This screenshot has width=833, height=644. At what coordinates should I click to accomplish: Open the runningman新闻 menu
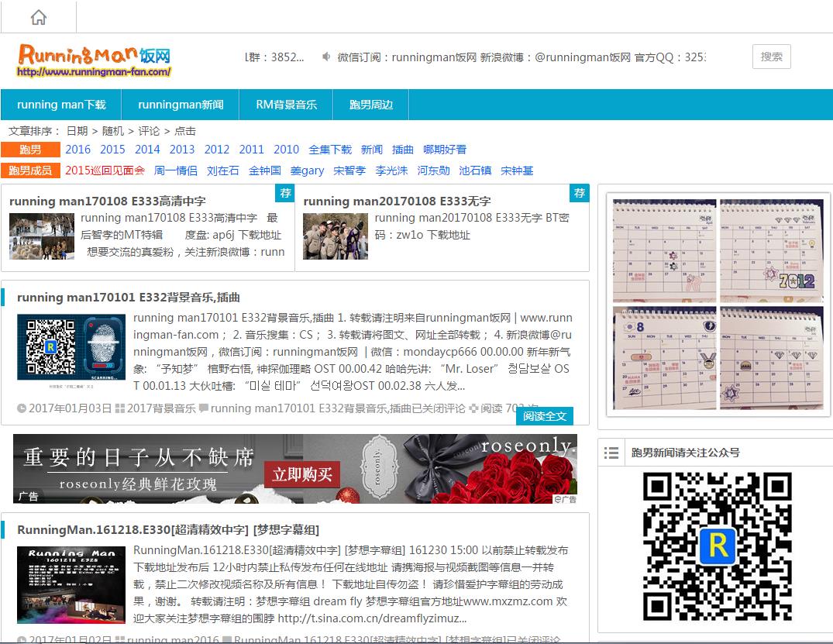[x=181, y=105]
